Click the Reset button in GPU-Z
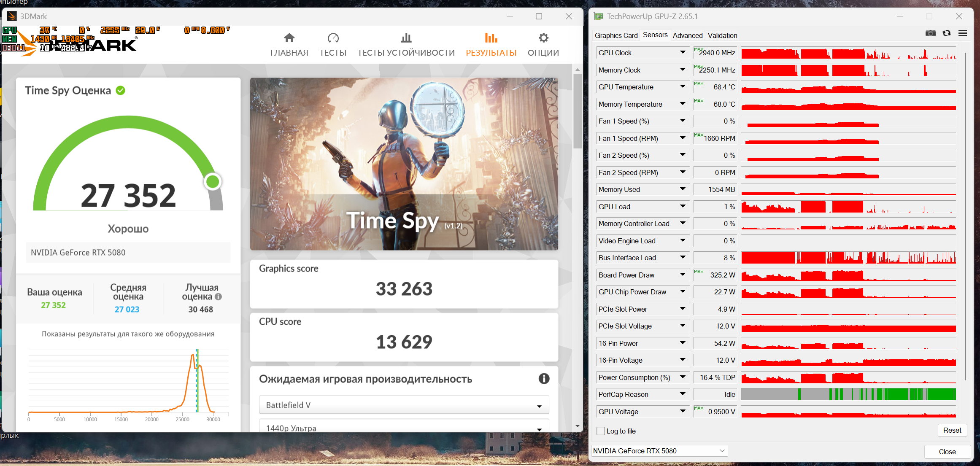 click(x=952, y=430)
